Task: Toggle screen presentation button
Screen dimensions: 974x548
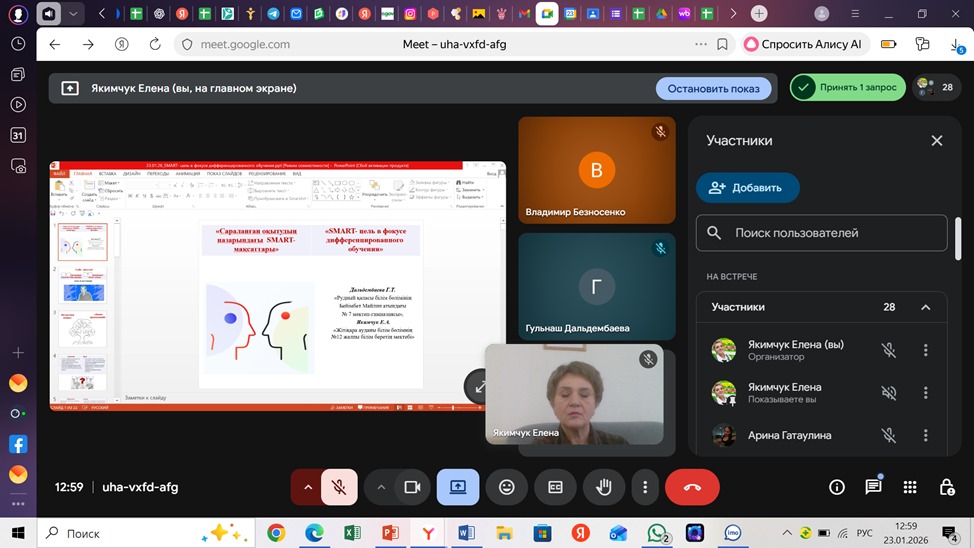Action: (458, 487)
